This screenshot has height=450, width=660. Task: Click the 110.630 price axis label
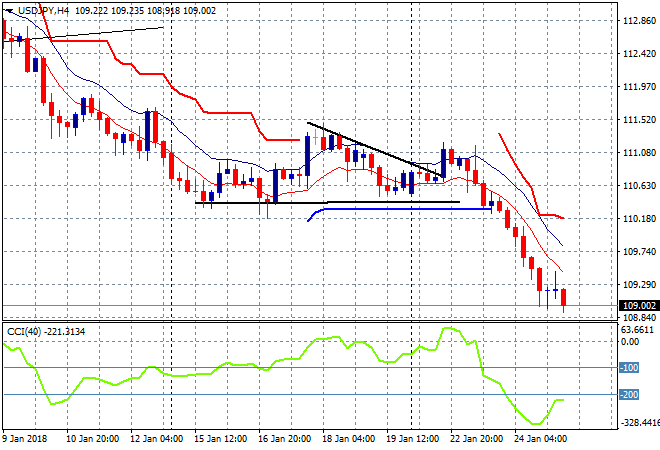639,186
